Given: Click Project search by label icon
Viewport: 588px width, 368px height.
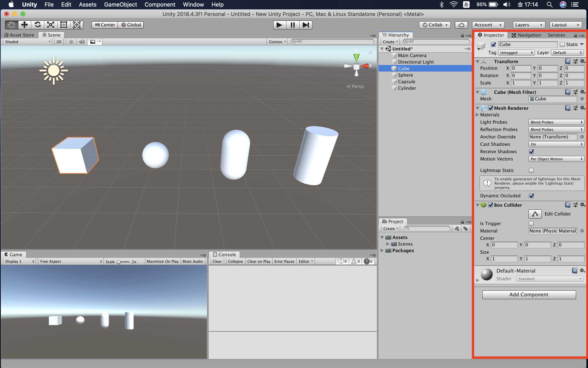Looking at the screenshot, I should (465, 229).
